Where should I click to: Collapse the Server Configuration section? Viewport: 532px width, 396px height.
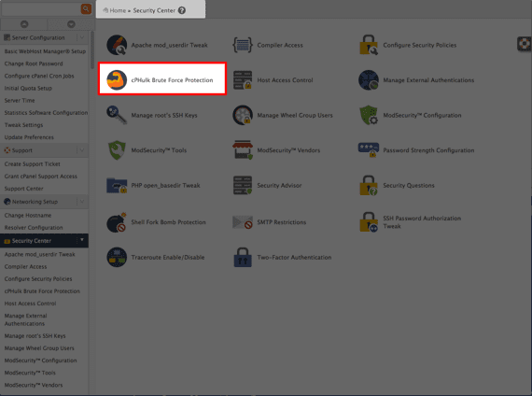[82, 37]
